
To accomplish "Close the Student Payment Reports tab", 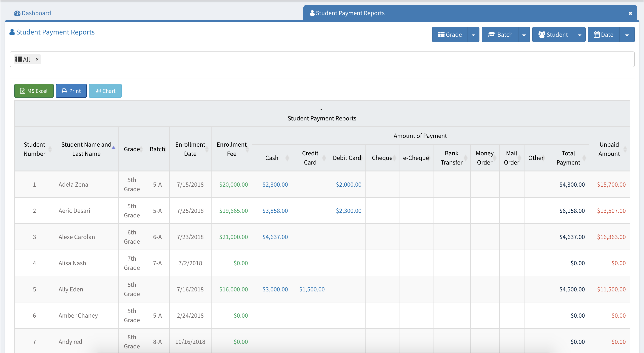I will [x=630, y=13].
